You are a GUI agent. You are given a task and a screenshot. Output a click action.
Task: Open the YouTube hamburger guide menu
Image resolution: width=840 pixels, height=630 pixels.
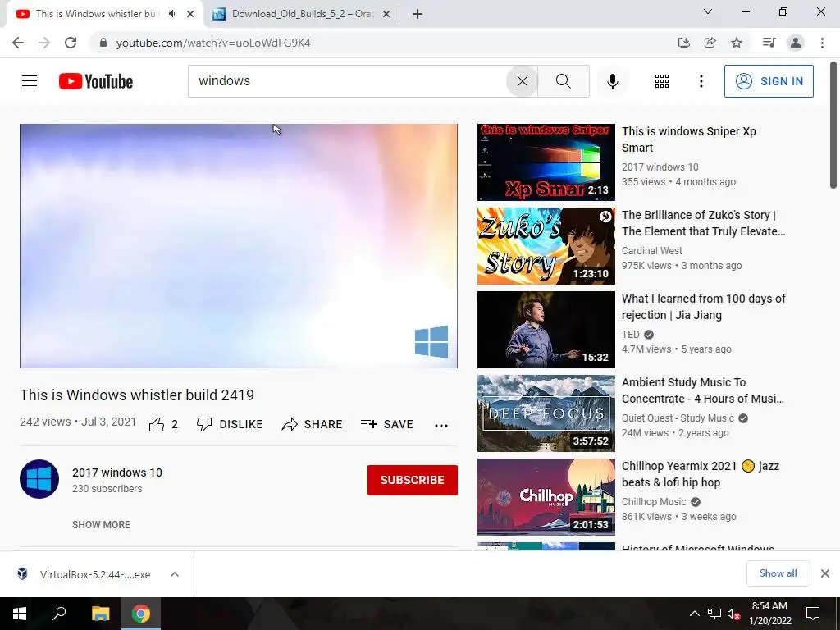[x=30, y=81]
